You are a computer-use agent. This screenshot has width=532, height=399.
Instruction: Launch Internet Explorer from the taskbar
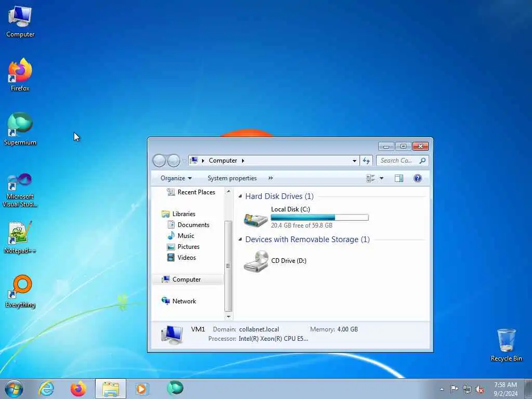tap(46, 389)
